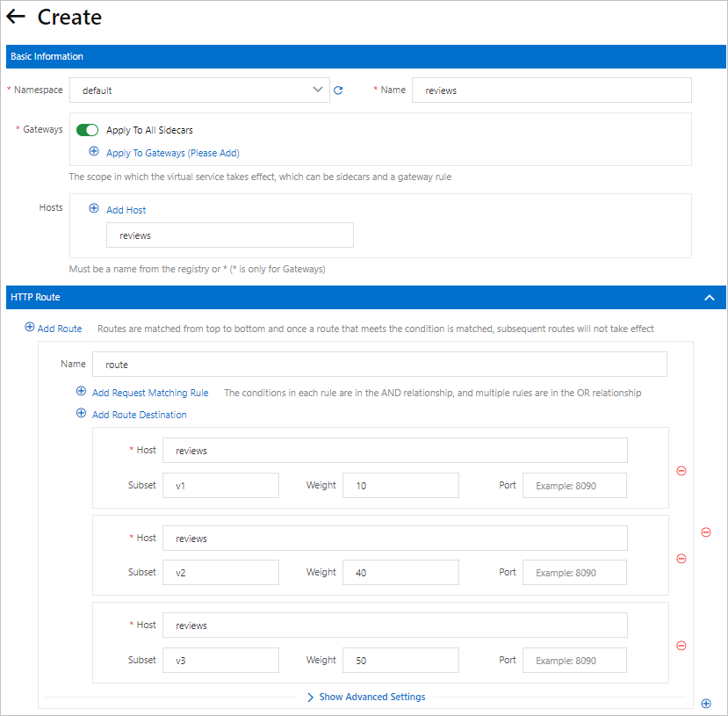
Task: Click the Subset field containing v3
Action: [x=220, y=661]
